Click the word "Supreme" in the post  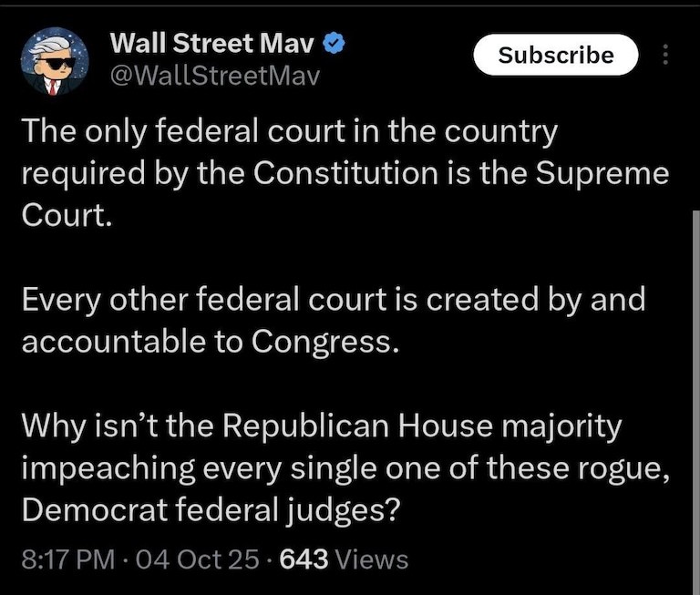603,171
